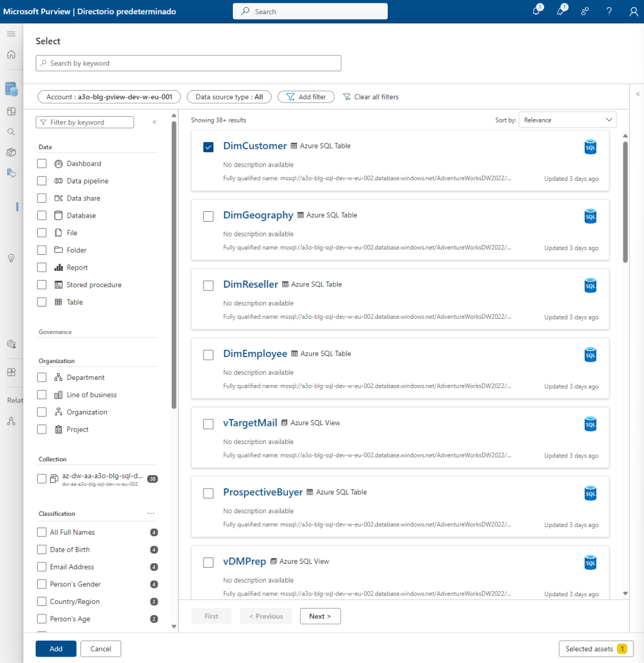Viewport: 644px width, 663px height.
Task: Open the Data source type filter
Action: pos(229,97)
